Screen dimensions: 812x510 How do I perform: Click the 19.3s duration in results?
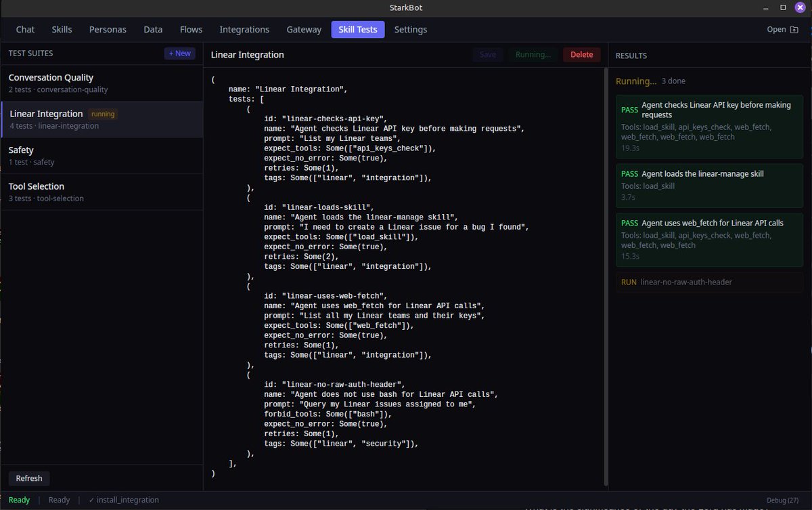tap(629, 147)
